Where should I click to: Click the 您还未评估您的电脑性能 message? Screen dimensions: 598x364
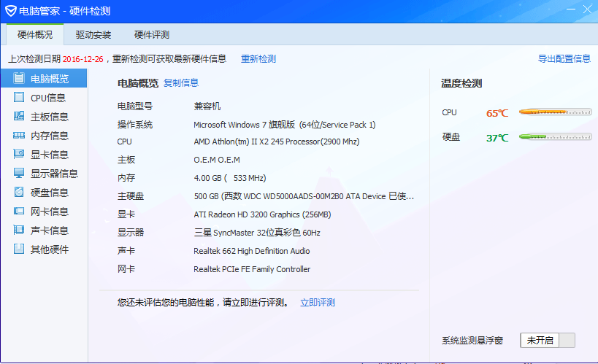coord(203,303)
